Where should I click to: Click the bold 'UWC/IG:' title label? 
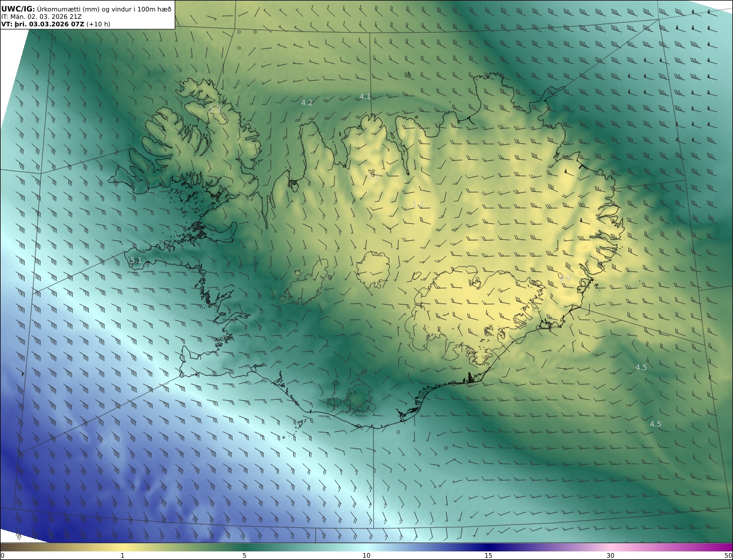[x=18, y=9]
